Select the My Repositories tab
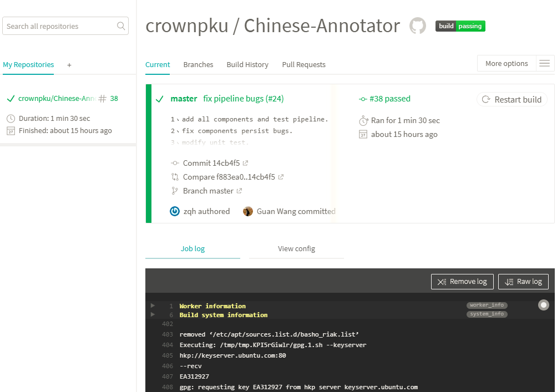The width and height of the screenshot is (557, 392). tap(28, 65)
